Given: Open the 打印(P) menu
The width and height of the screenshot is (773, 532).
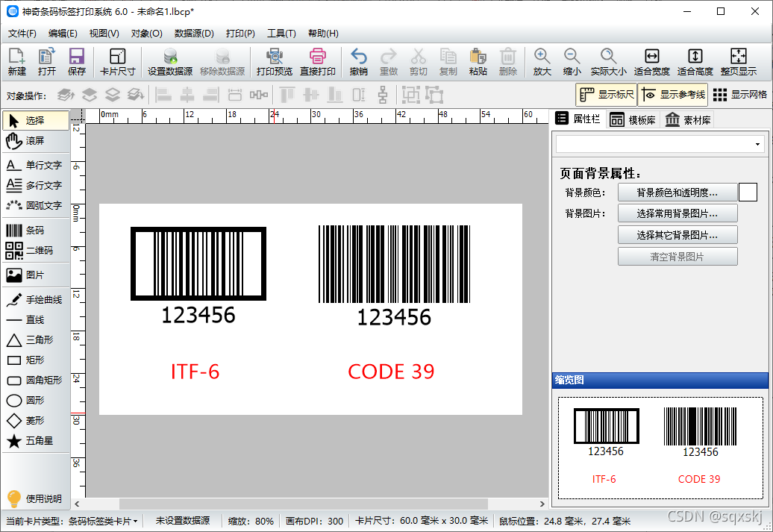Looking at the screenshot, I should 240,34.
